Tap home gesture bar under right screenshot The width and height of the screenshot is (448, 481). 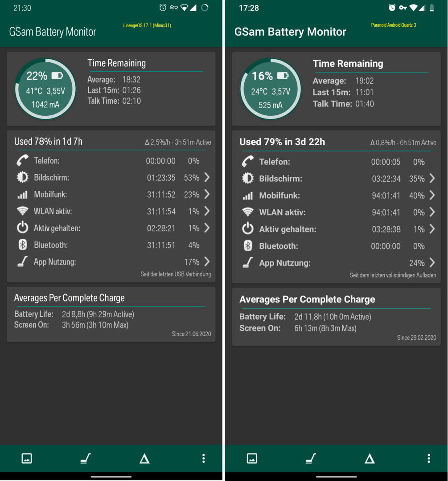tap(336, 477)
